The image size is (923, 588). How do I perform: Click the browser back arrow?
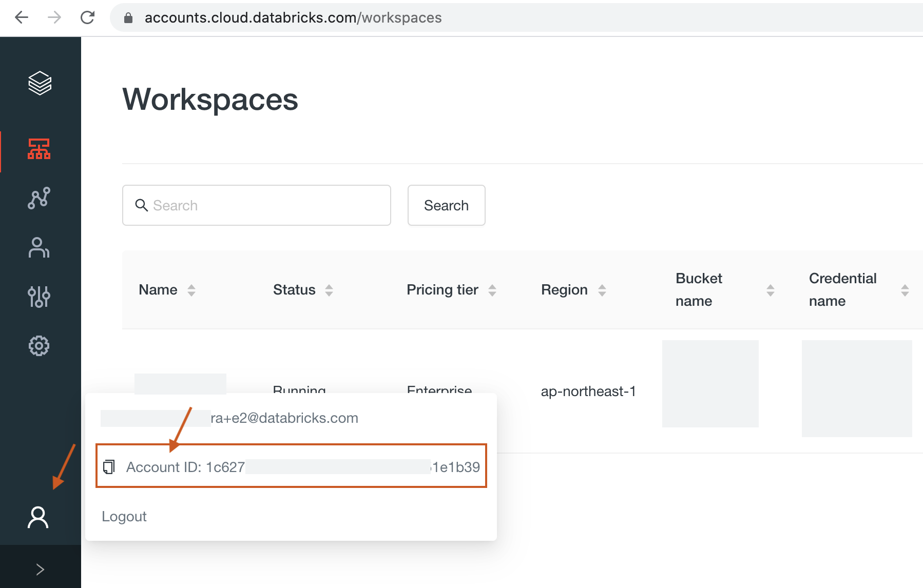click(x=21, y=17)
